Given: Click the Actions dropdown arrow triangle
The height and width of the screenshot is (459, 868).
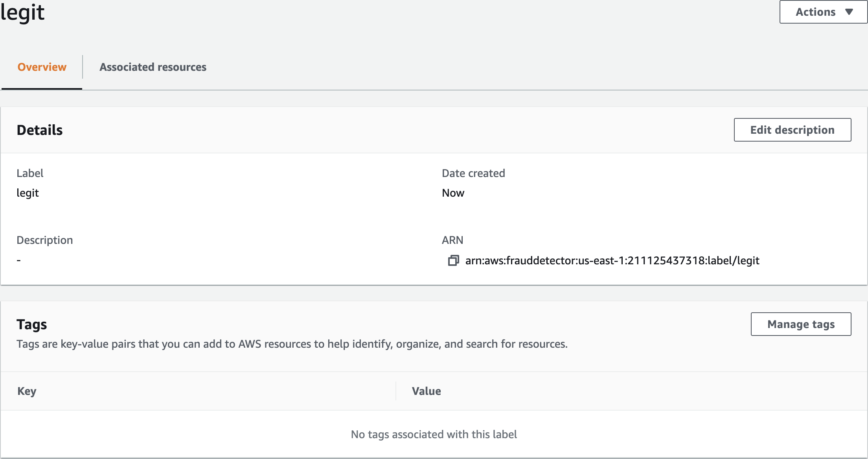Looking at the screenshot, I should (849, 12).
